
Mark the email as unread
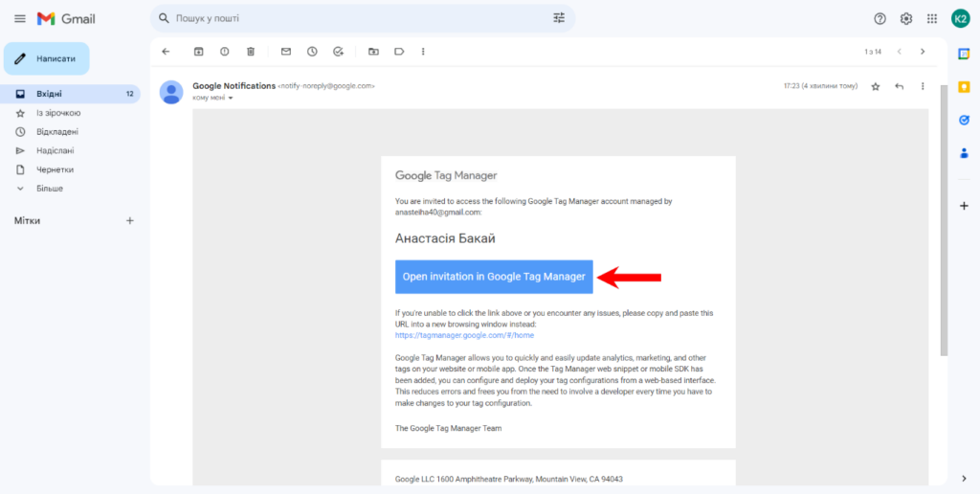286,52
